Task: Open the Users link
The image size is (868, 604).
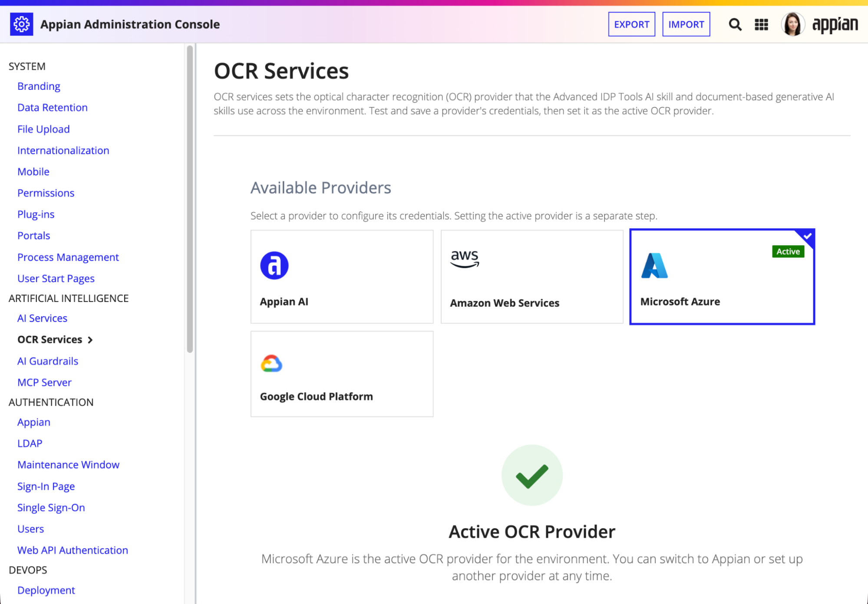Action: click(x=31, y=529)
